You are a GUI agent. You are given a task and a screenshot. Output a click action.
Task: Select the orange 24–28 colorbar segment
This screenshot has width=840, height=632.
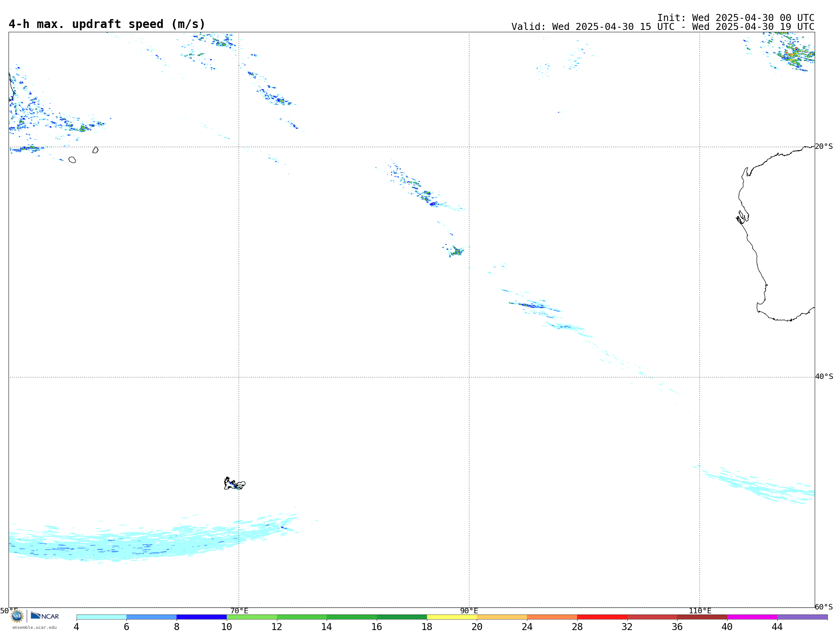pyautogui.click(x=552, y=617)
